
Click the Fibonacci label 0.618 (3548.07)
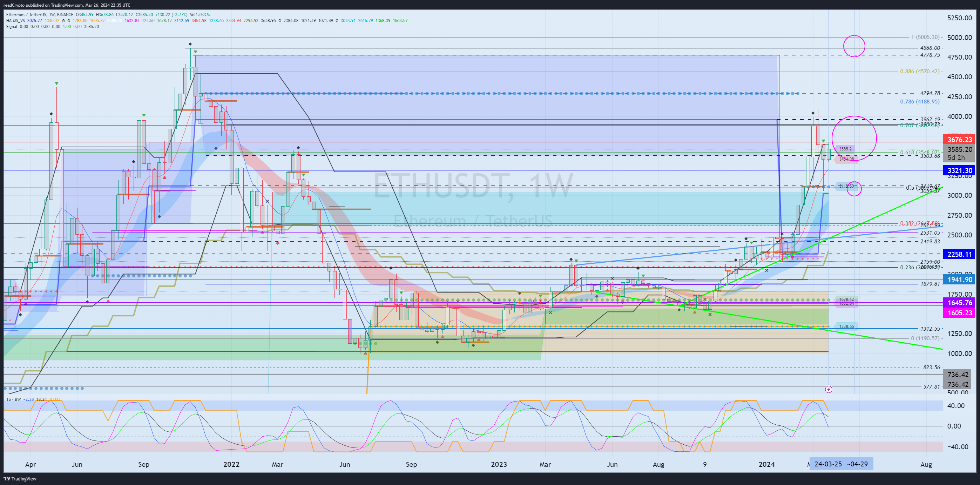point(919,153)
